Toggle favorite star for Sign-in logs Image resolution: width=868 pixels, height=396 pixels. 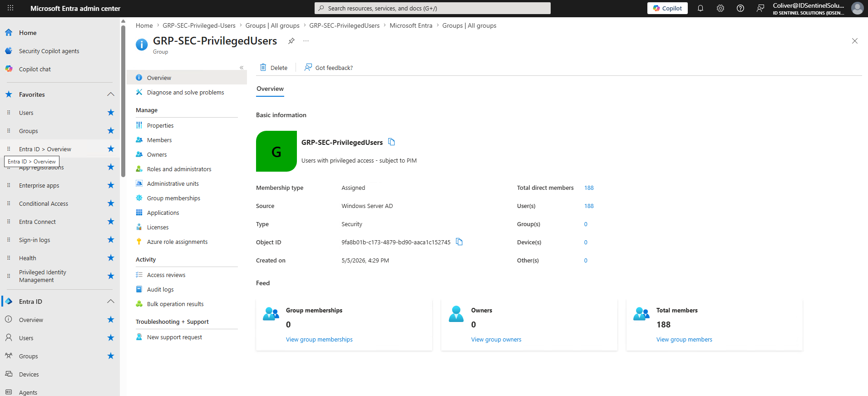point(111,240)
